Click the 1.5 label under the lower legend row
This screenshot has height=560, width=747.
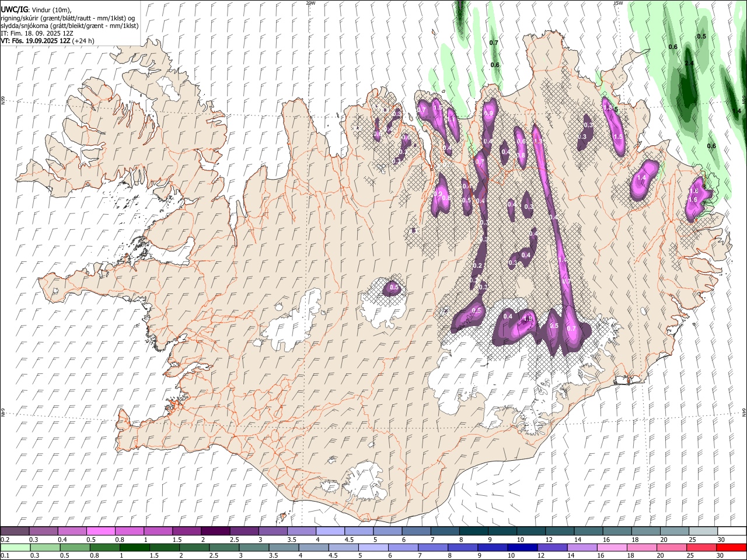coord(154,555)
